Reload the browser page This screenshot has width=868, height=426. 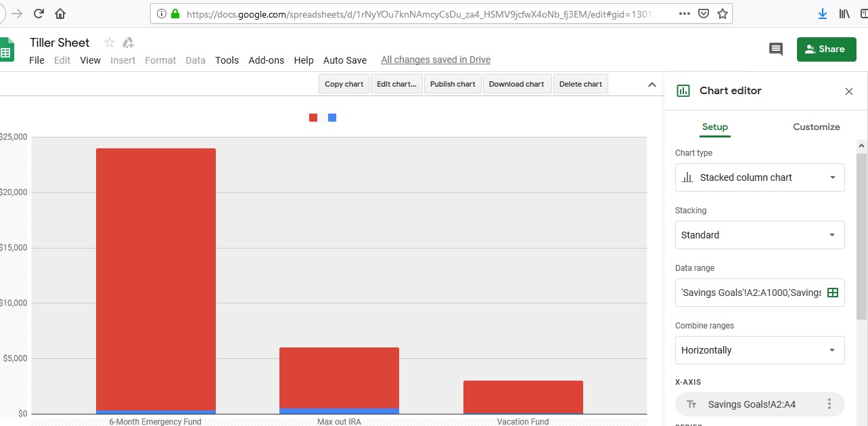(39, 14)
